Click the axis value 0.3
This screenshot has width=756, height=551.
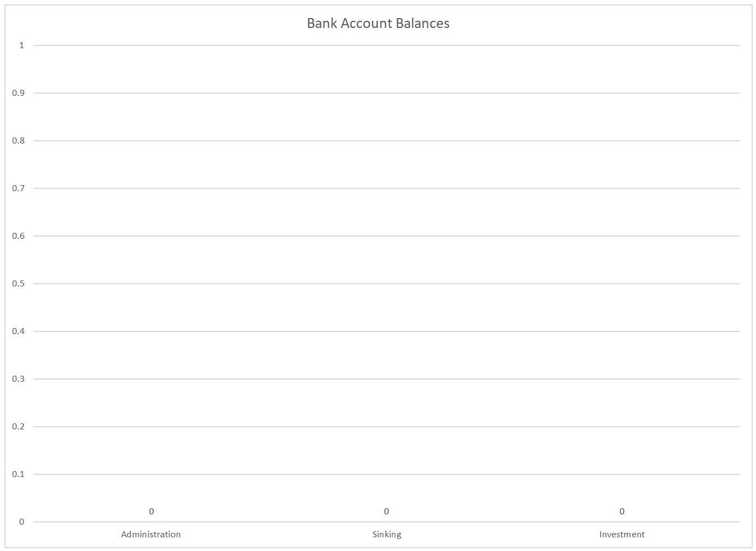click(x=19, y=379)
